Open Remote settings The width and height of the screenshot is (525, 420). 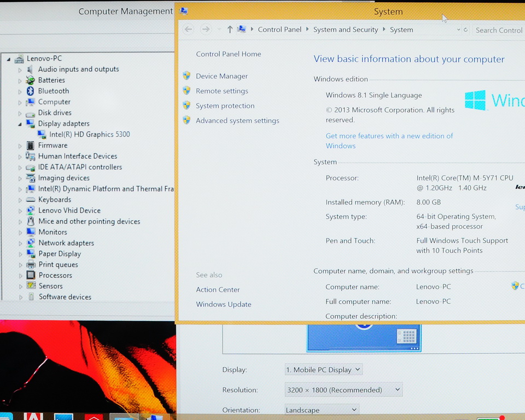click(x=222, y=91)
